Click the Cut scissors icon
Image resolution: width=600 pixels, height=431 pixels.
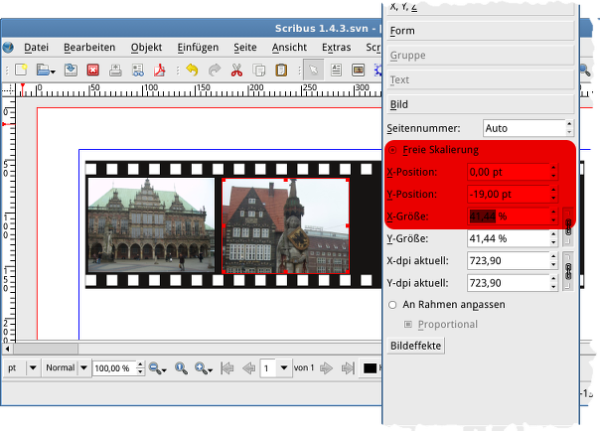[x=237, y=70]
